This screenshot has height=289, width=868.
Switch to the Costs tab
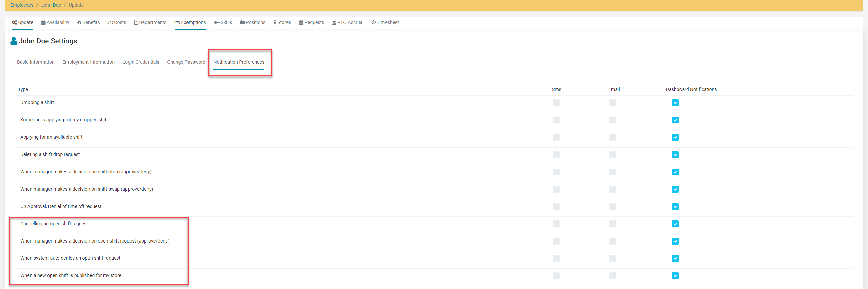pyautogui.click(x=117, y=22)
